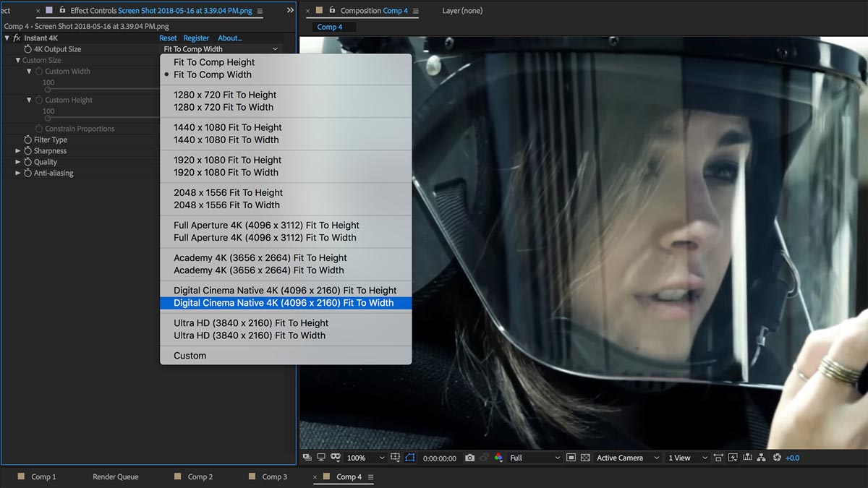
Task: Open the magnification 100% dropdown
Action: (x=366, y=458)
